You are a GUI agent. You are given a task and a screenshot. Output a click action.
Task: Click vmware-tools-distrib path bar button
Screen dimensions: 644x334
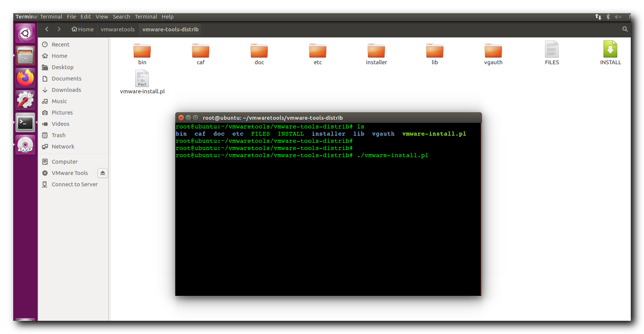coord(170,29)
